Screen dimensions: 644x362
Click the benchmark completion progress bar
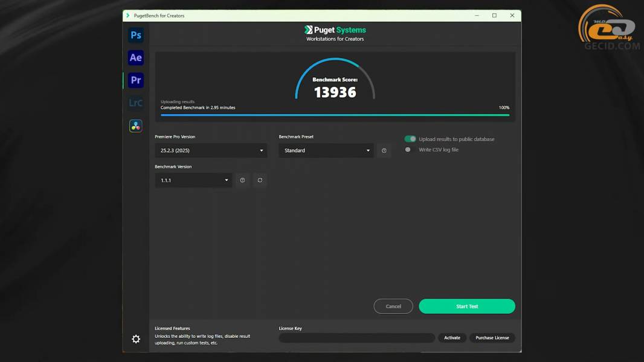tap(335, 115)
